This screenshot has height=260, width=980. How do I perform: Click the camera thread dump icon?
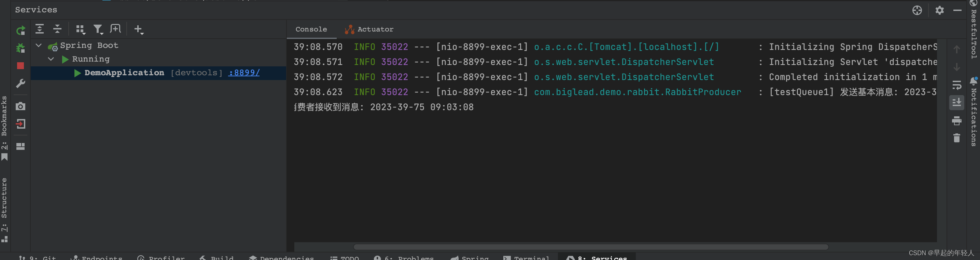pyautogui.click(x=20, y=106)
